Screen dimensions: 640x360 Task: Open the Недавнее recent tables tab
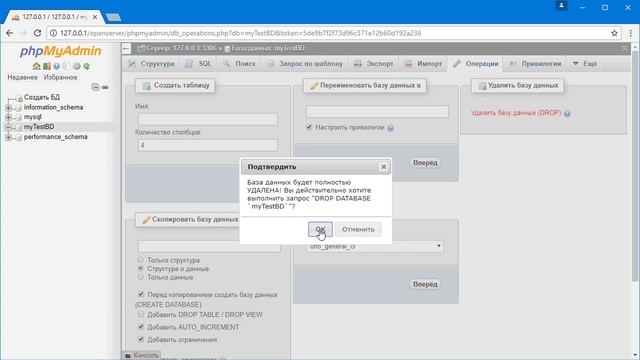click(22, 77)
